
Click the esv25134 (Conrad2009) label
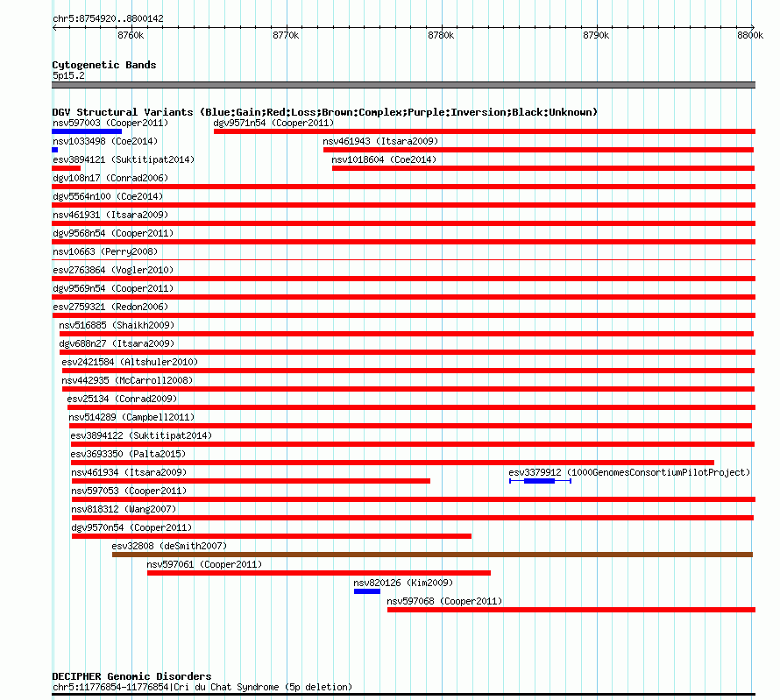[x=122, y=399]
